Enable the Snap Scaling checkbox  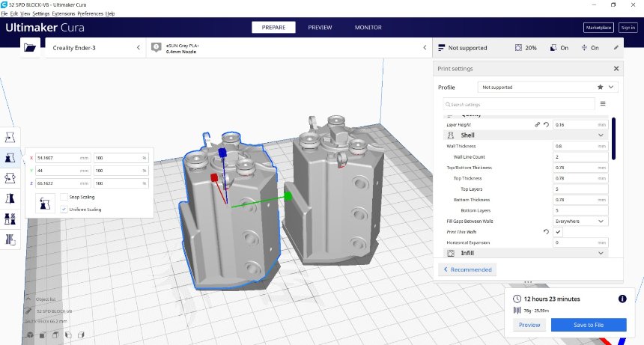(64, 197)
